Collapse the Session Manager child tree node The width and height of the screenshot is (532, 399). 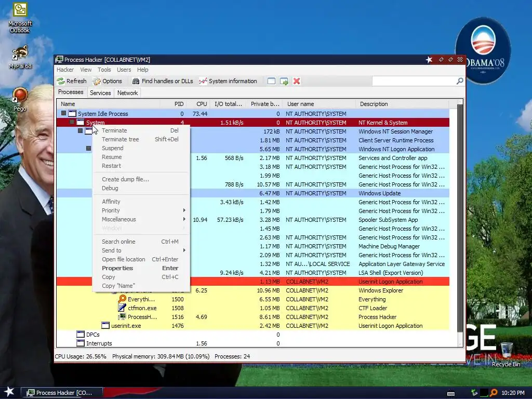point(80,130)
